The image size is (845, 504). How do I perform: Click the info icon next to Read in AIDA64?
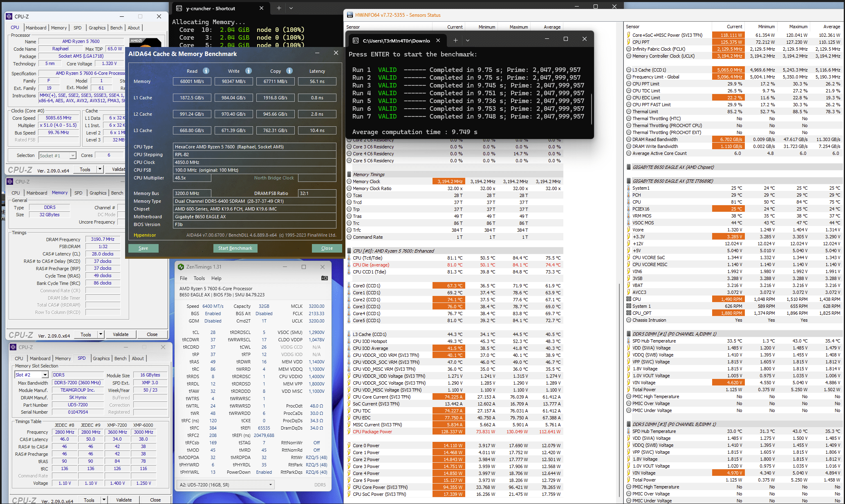pyautogui.click(x=206, y=71)
